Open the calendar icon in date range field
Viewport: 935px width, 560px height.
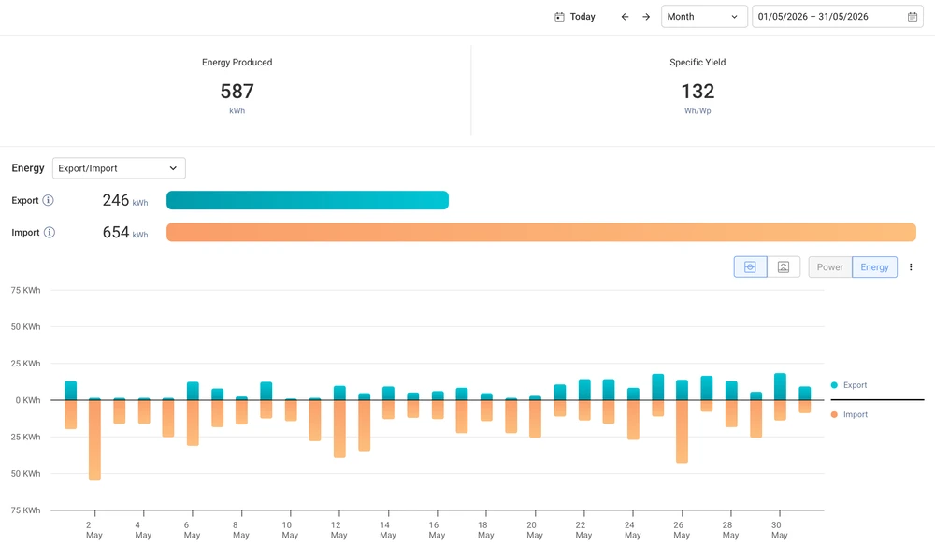coord(913,17)
